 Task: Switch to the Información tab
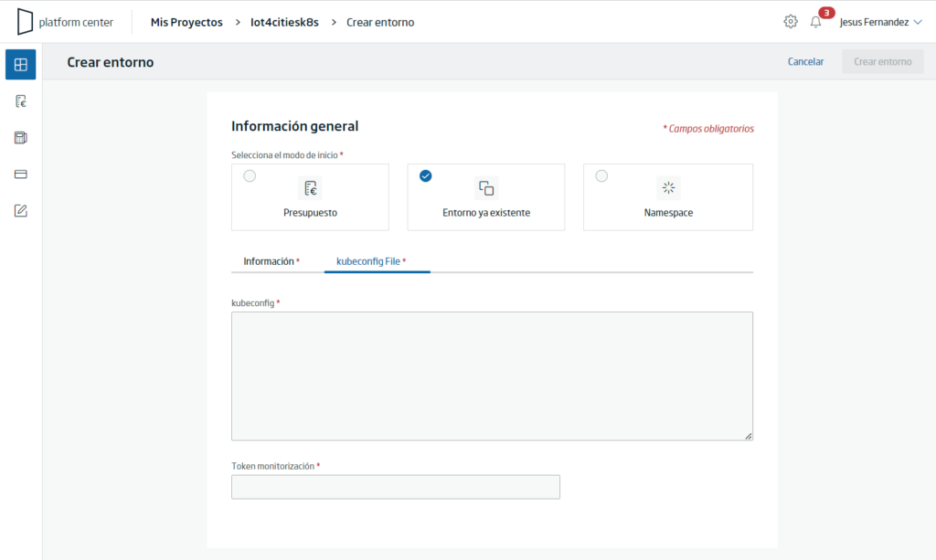[x=271, y=261]
